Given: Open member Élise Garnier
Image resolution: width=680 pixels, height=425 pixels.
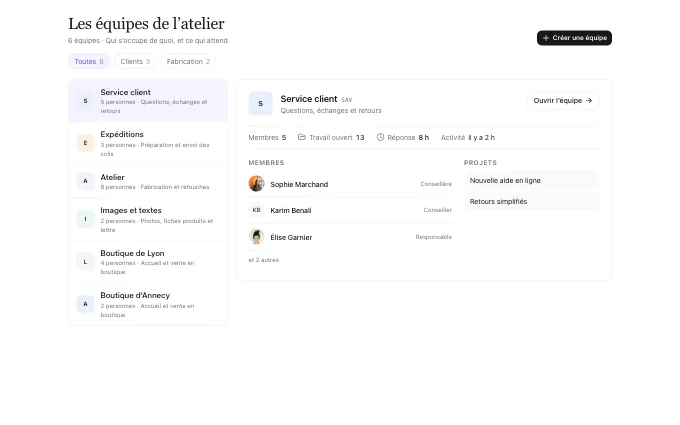Looking at the screenshot, I should 350,237.
